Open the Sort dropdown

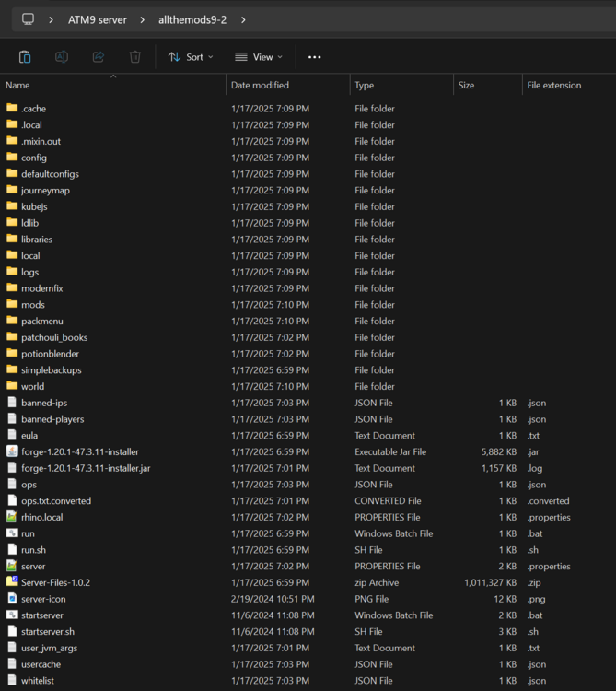[191, 57]
